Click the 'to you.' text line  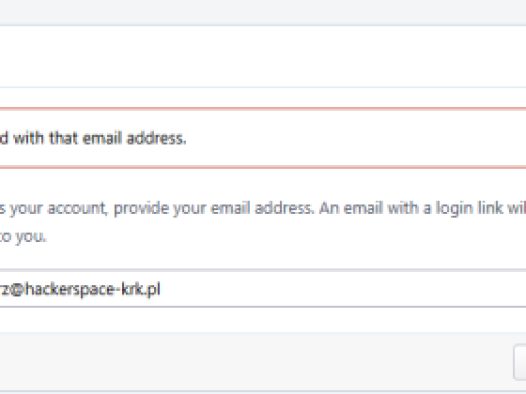[23, 237]
